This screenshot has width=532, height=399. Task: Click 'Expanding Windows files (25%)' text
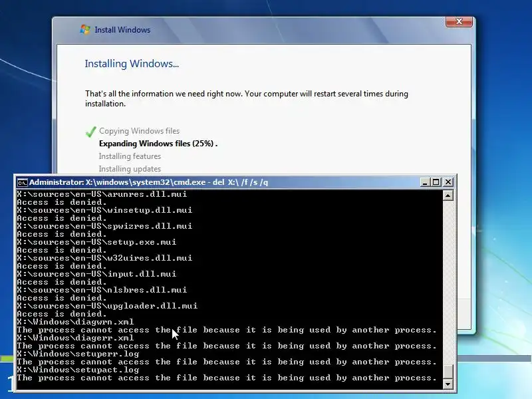pyautogui.click(x=156, y=144)
